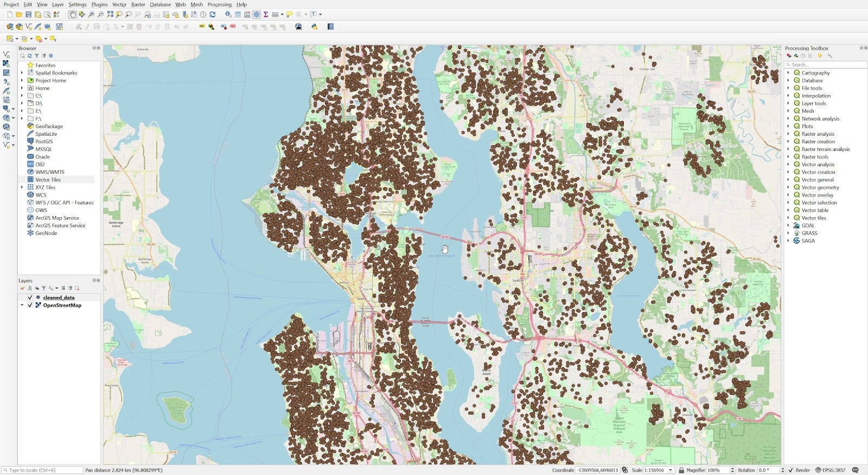
Task: Click the Help icon in toolbar
Action: click(330, 27)
